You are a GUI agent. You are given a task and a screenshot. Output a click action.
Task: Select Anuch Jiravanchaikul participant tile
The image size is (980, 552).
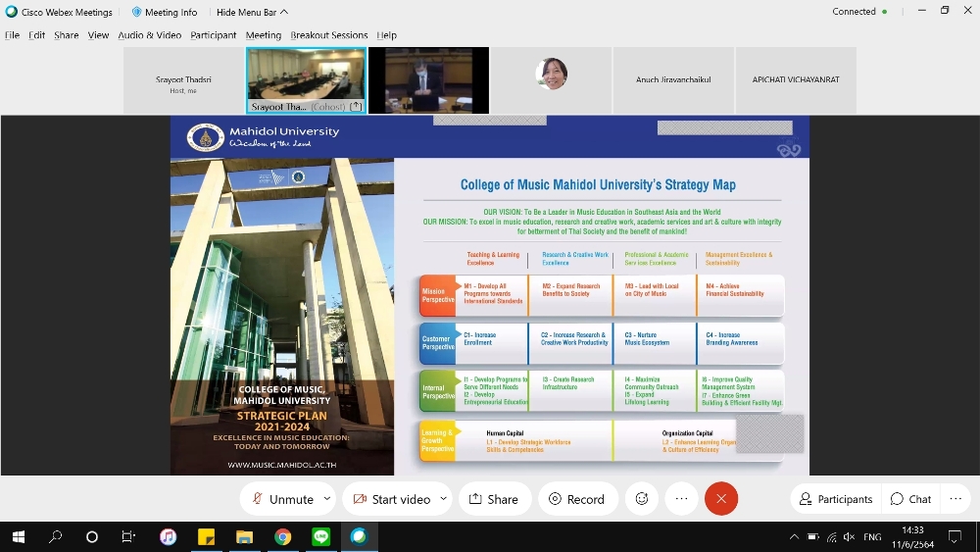pyautogui.click(x=672, y=80)
